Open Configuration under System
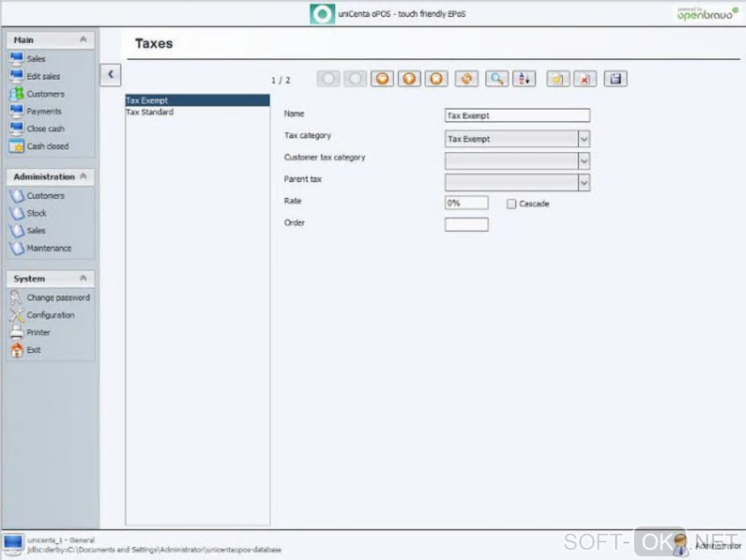746x560 pixels. (x=42, y=314)
